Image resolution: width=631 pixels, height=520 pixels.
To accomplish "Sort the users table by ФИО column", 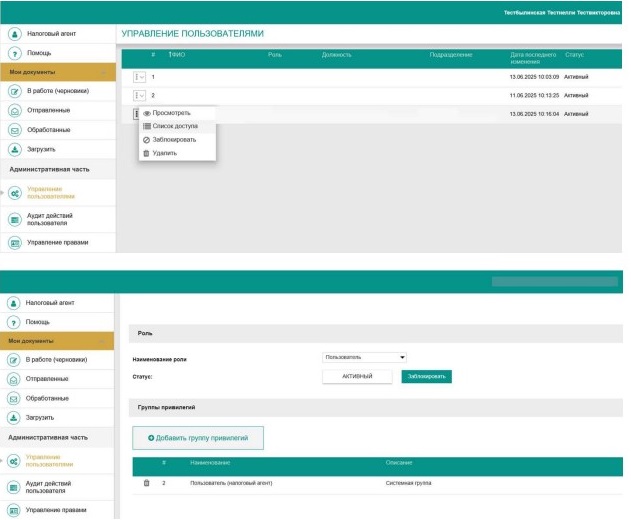I will coord(177,54).
